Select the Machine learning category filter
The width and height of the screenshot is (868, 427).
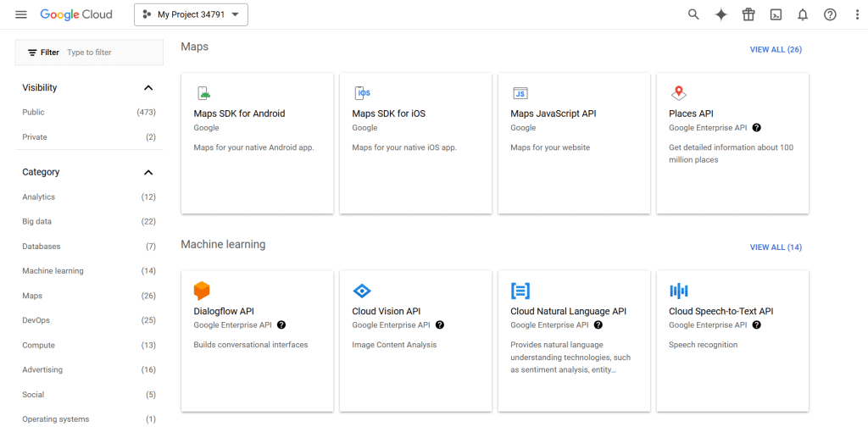53,271
